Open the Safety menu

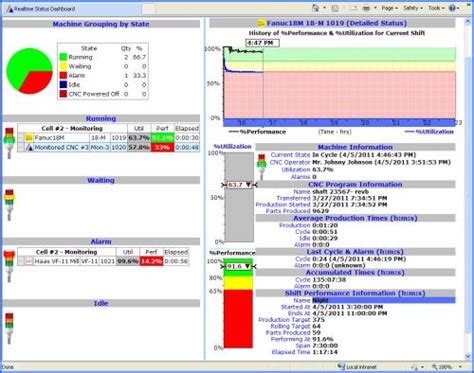click(413, 8)
